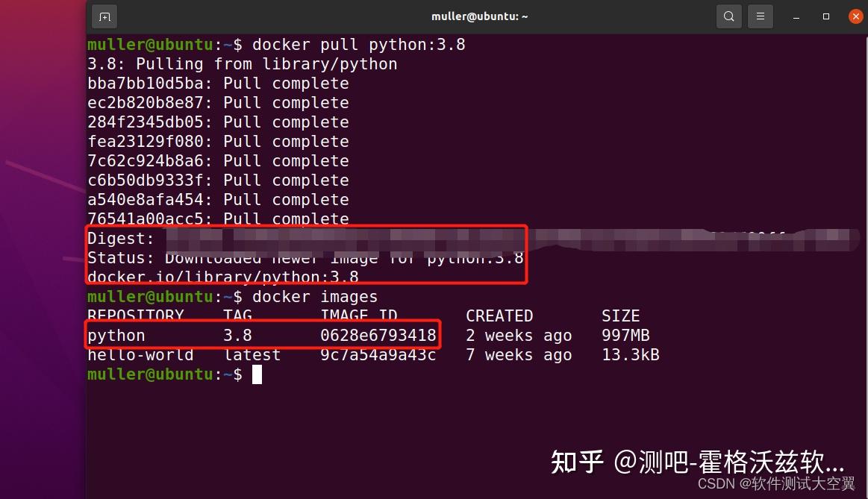Image resolution: width=868 pixels, height=499 pixels.
Task: Click the blinking cursor at the prompt
Action: coord(257,374)
